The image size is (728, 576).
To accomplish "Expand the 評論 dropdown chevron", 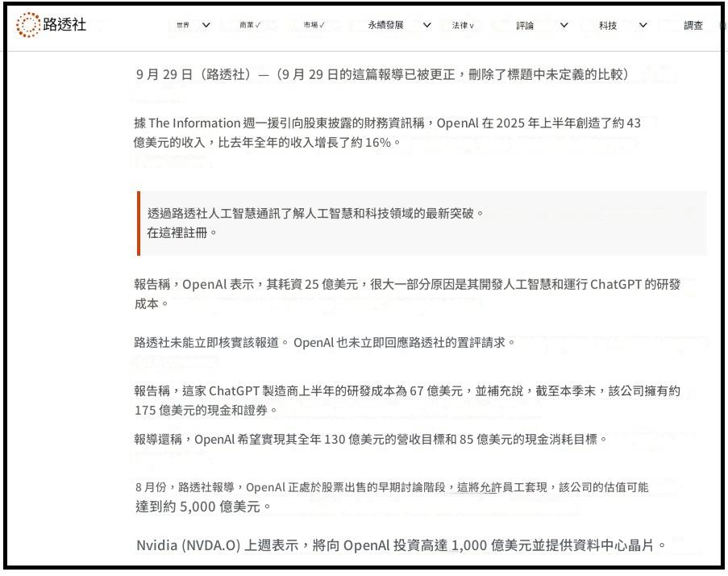I will [564, 25].
